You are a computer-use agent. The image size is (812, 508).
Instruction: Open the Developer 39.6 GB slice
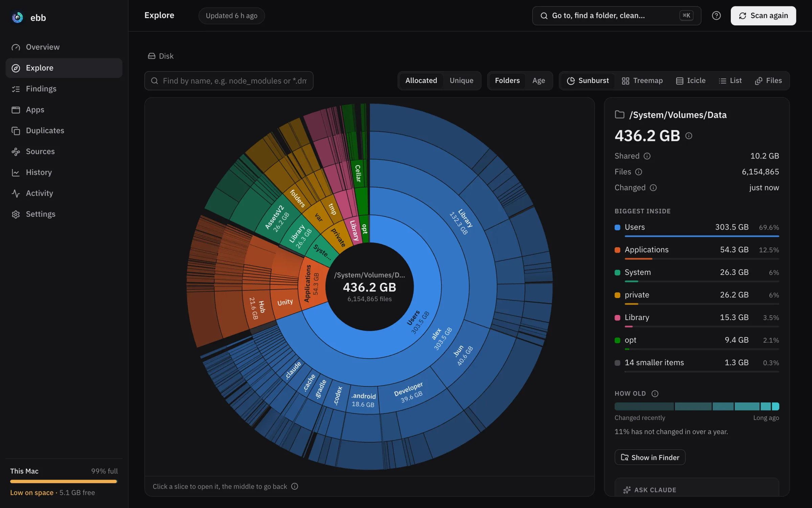tap(409, 393)
